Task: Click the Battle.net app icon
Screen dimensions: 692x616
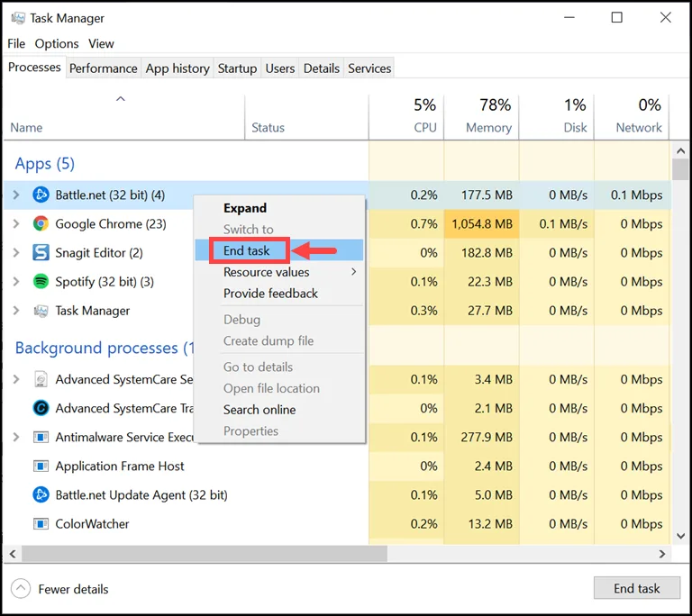Action: pyautogui.click(x=41, y=195)
